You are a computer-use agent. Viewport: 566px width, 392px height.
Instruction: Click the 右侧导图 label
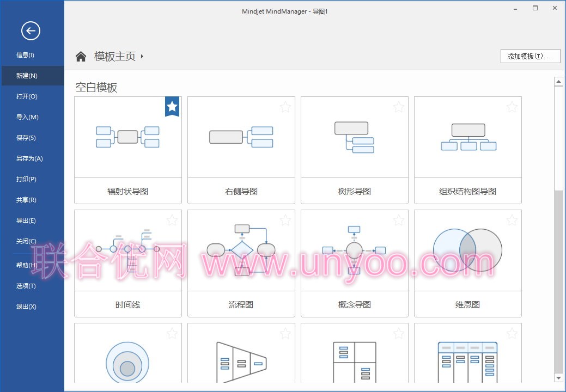click(x=241, y=191)
